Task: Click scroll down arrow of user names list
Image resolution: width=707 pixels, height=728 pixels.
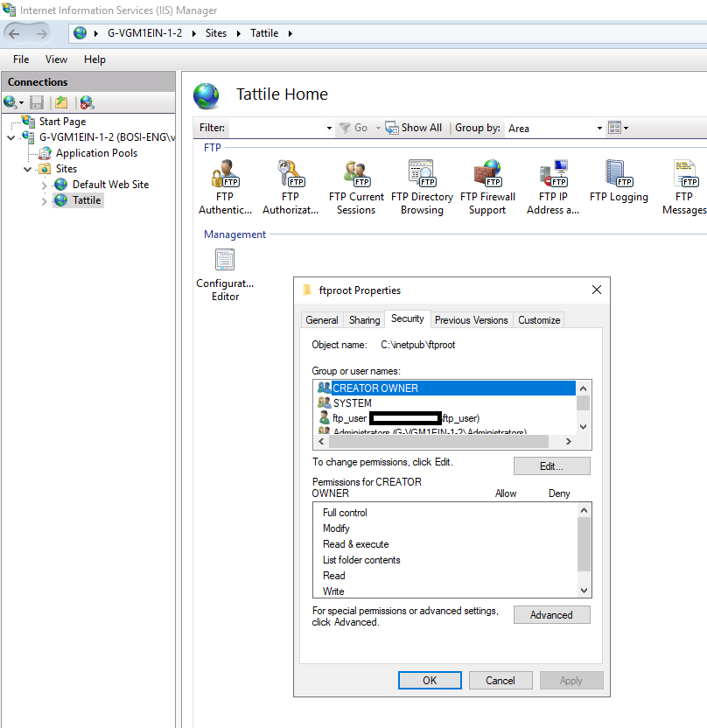Action: (x=584, y=427)
